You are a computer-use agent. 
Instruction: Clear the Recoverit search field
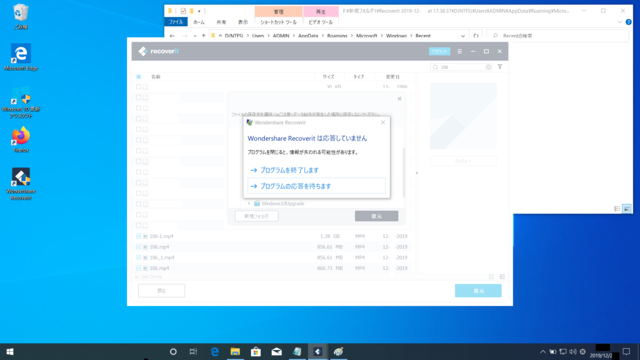click(x=488, y=67)
